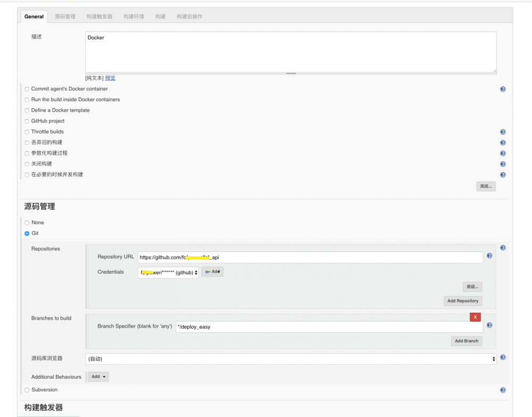Open Credentials github dropdown

(168, 272)
